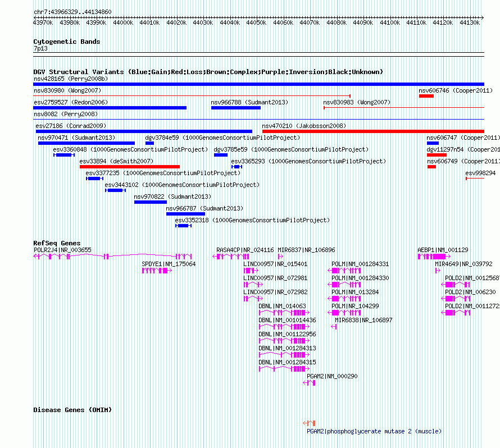Click the MIR6837|NR_106896 gene label
This screenshot has height=448, width=500.
click(306, 250)
